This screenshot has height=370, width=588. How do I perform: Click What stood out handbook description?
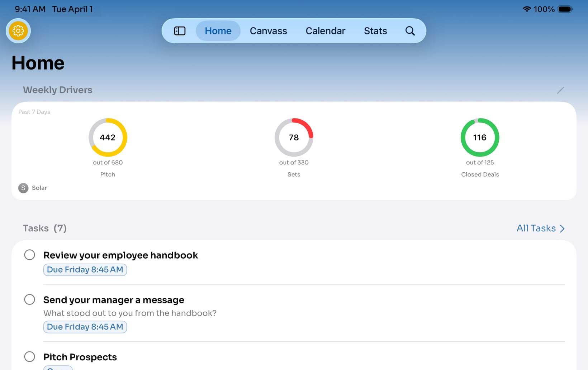[x=130, y=313]
